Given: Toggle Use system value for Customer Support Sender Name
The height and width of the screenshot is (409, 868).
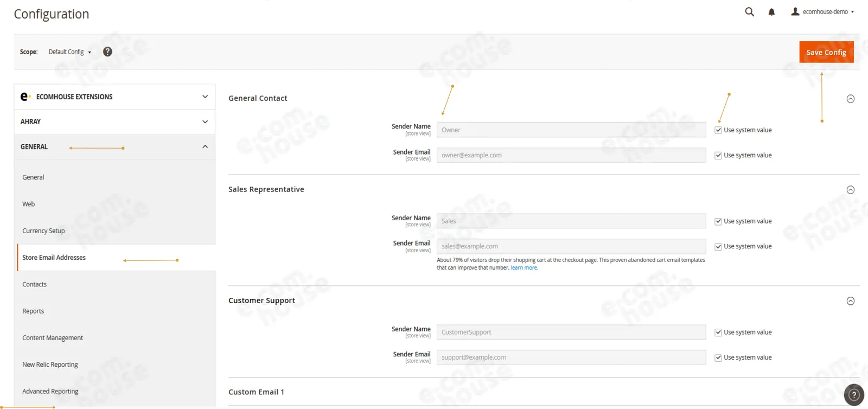Looking at the screenshot, I should pyautogui.click(x=718, y=333).
